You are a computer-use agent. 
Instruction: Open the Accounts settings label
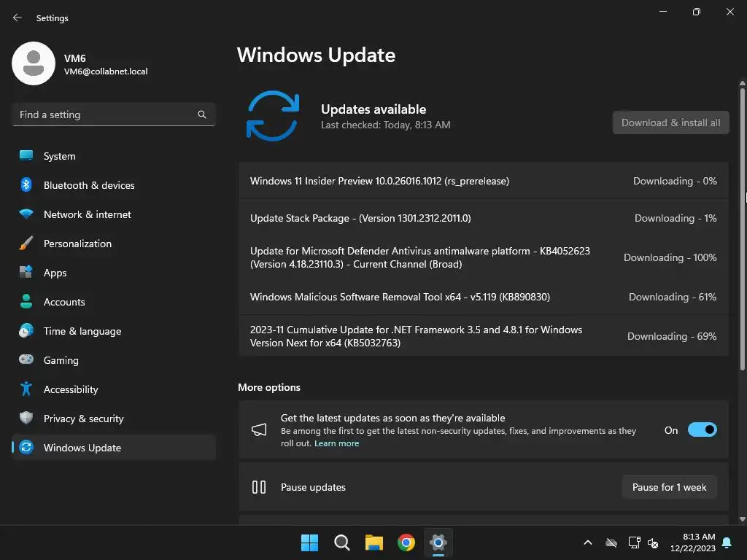coord(64,302)
